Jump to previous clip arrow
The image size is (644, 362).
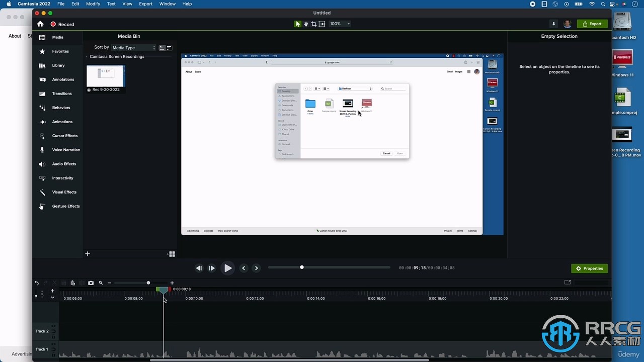[x=244, y=268]
